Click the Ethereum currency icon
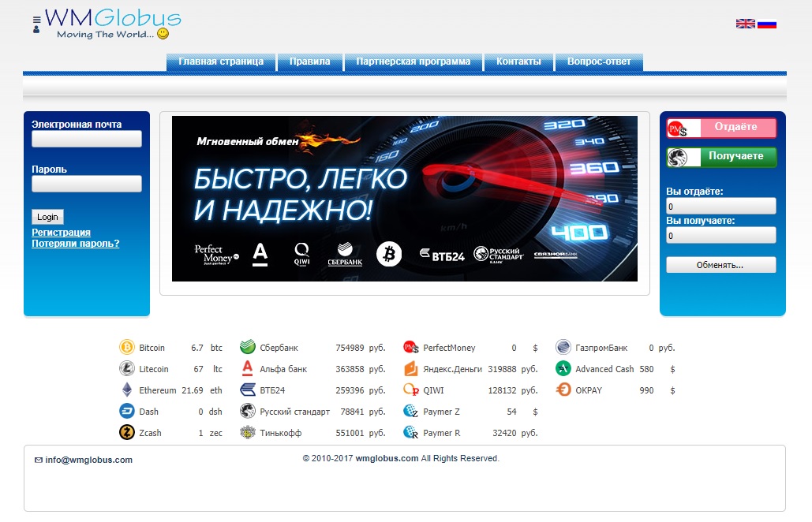The height and width of the screenshot is (522, 812). [127, 390]
